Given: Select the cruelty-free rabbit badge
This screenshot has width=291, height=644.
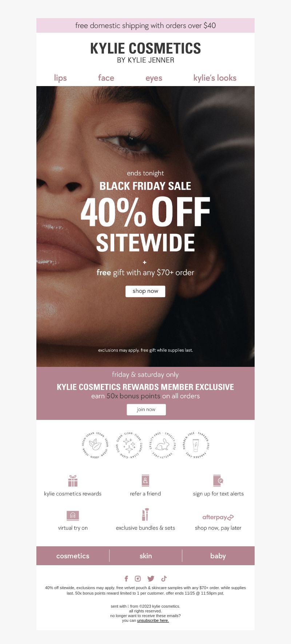Looking at the screenshot, I should pos(163,445).
